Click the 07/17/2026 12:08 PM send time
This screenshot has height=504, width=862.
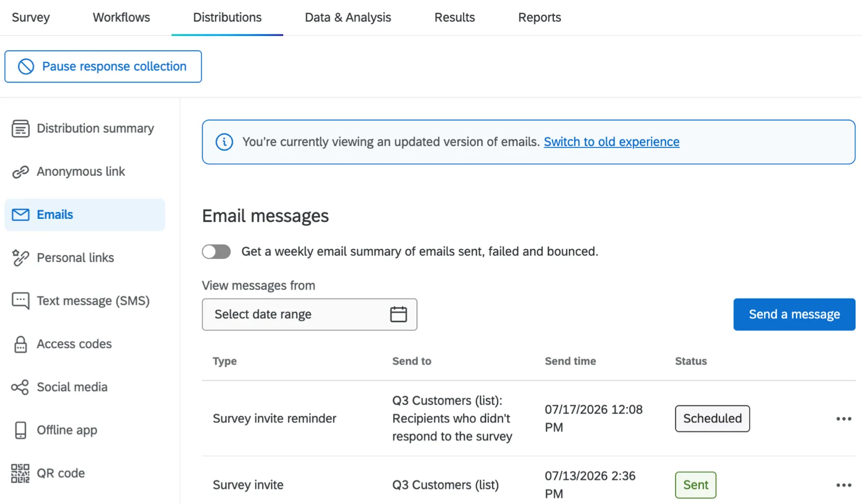click(x=594, y=419)
